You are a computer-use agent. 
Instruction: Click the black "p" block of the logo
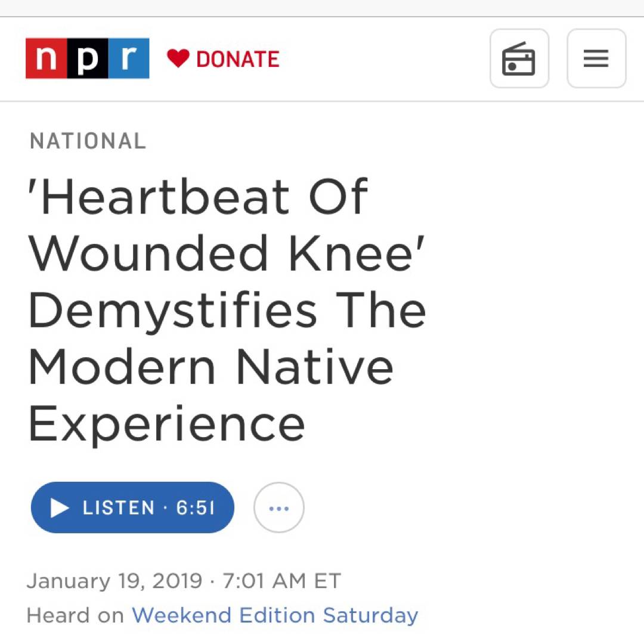(87, 58)
